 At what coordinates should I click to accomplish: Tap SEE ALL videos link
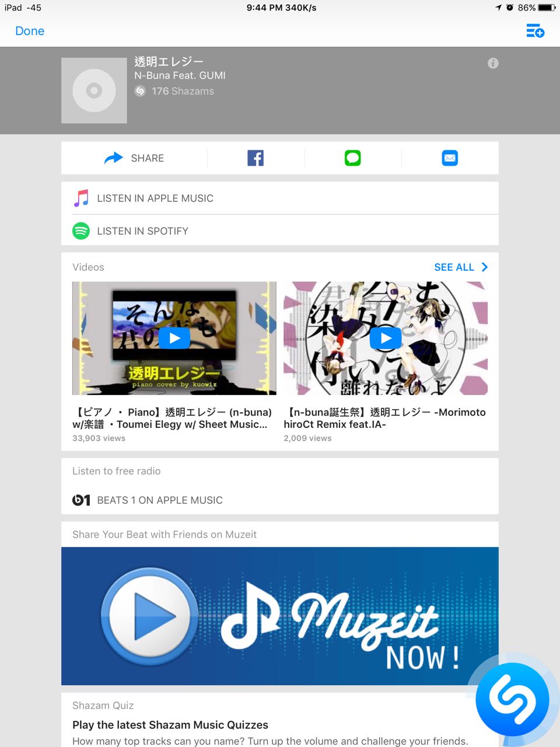(x=454, y=267)
